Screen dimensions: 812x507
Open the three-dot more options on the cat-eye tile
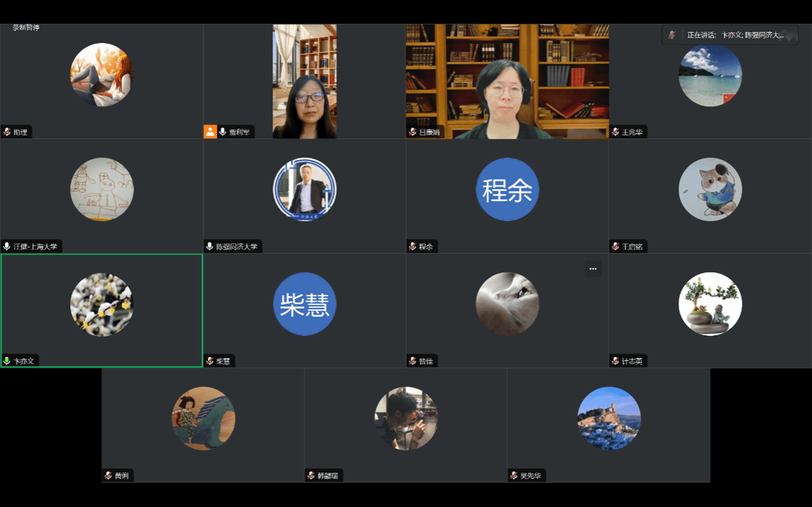coord(593,269)
